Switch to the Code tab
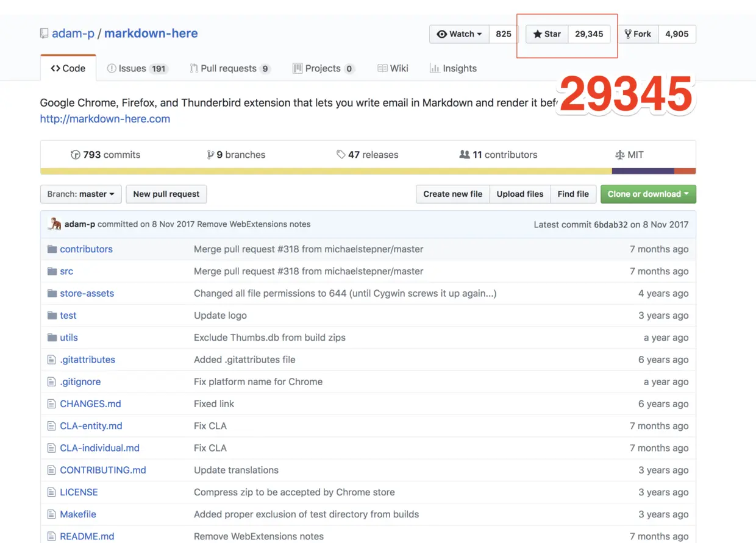This screenshot has width=756, height=543. click(x=68, y=68)
